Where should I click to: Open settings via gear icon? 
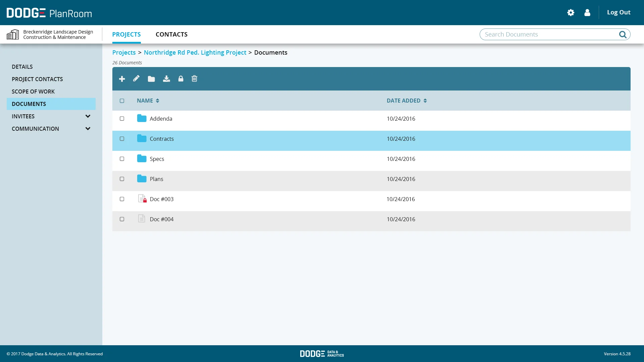coord(571,13)
